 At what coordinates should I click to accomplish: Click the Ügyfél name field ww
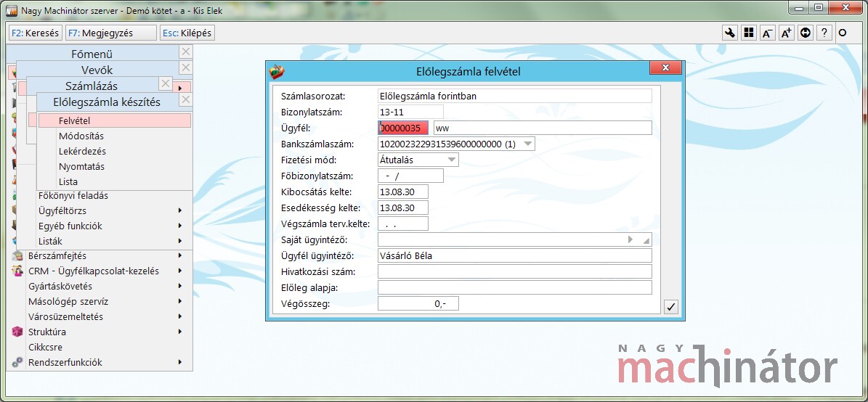coord(543,128)
